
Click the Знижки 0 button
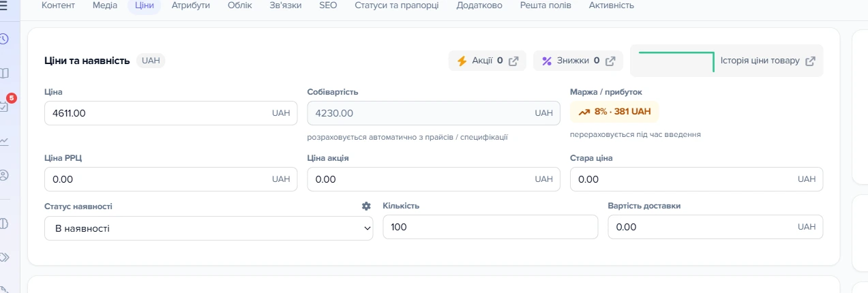tap(578, 61)
